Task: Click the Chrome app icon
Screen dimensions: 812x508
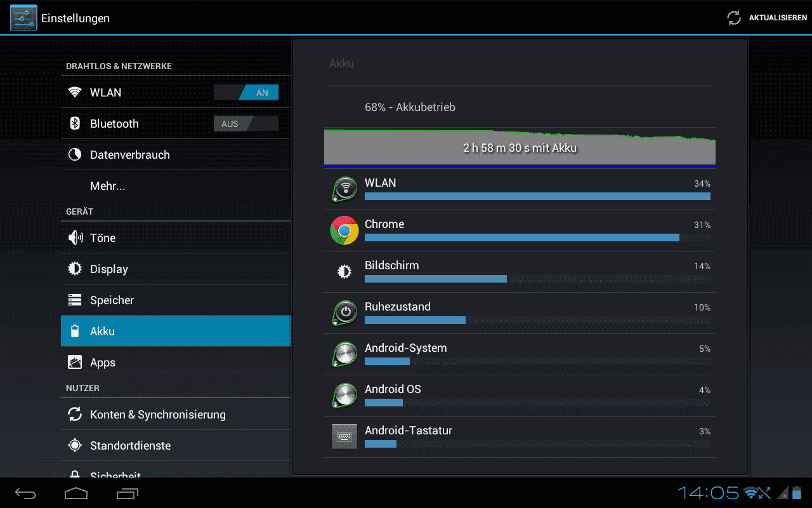Action: click(x=344, y=231)
